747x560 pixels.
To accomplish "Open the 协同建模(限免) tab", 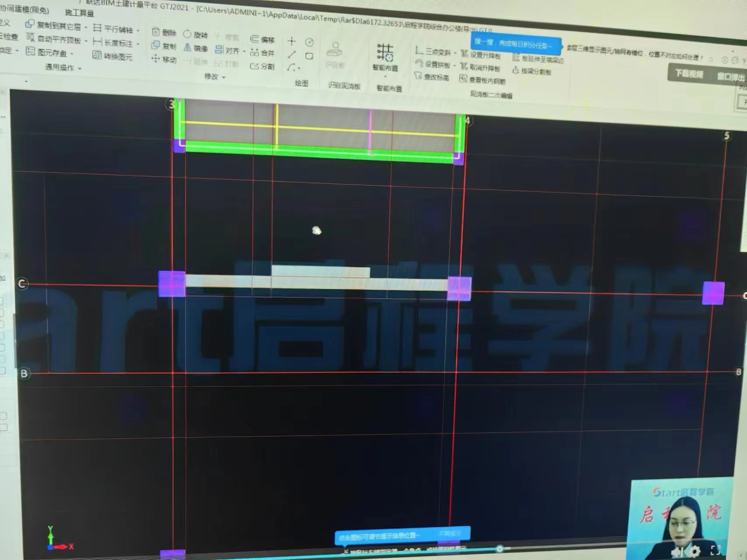I will tap(24, 9).
